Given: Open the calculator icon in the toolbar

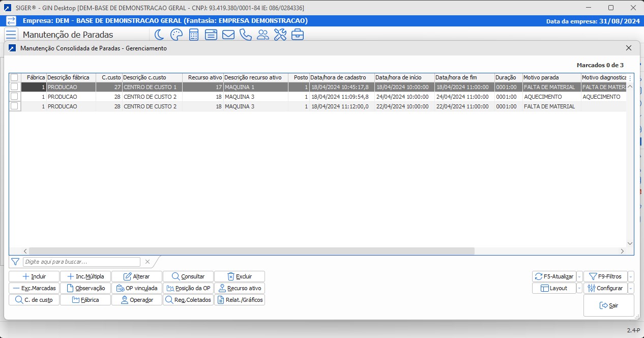Looking at the screenshot, I should click(194, 35).
